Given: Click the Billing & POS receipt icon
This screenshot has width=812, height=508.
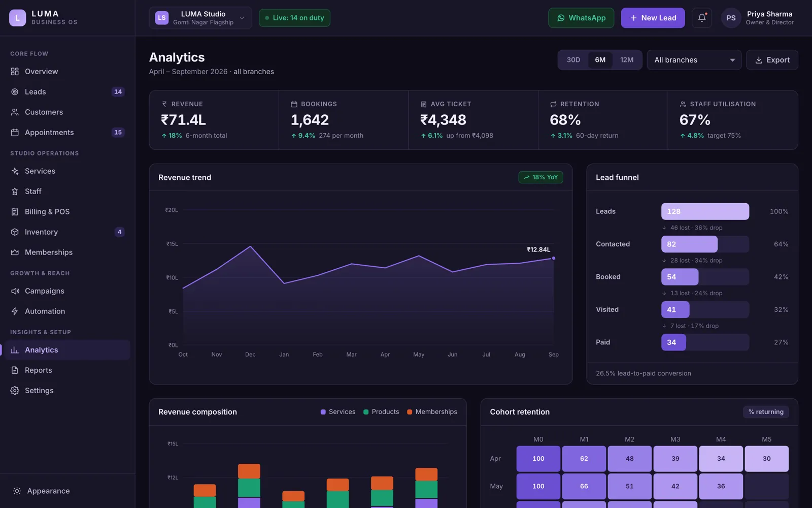Looking at the screenshot, I should [x=15, y=212].
